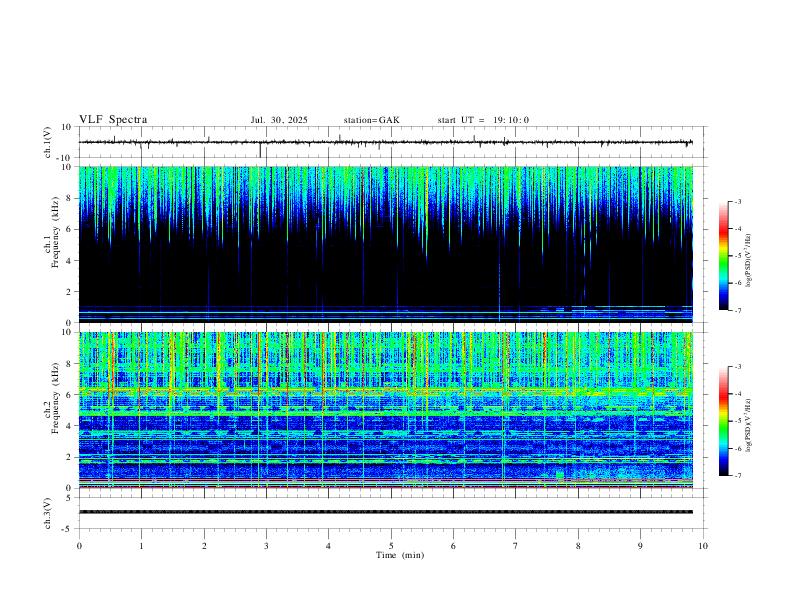Click tick label "3" on the Time axis
Viewport: 792px width, 612px height.
266,546
